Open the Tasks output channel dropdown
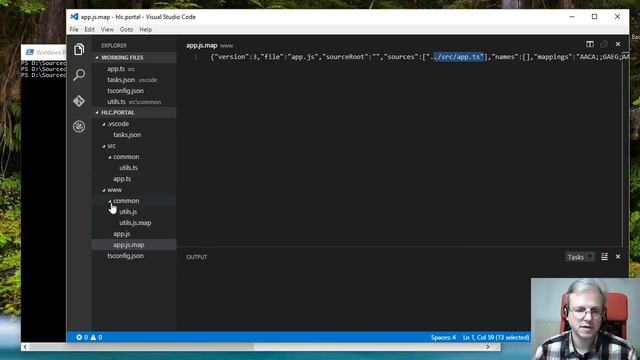 pyautogui.click(x=579, y=257)
